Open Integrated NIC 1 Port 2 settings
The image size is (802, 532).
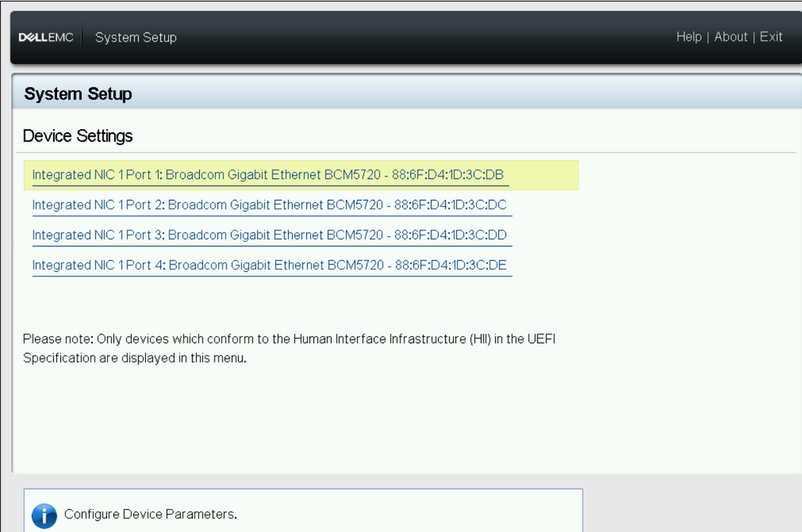270,205
